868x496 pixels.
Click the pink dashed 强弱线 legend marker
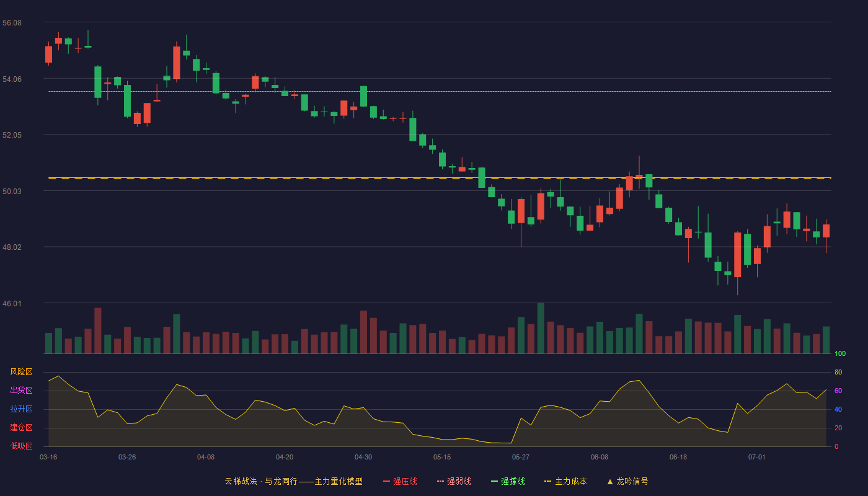click(x=441, y=481)
